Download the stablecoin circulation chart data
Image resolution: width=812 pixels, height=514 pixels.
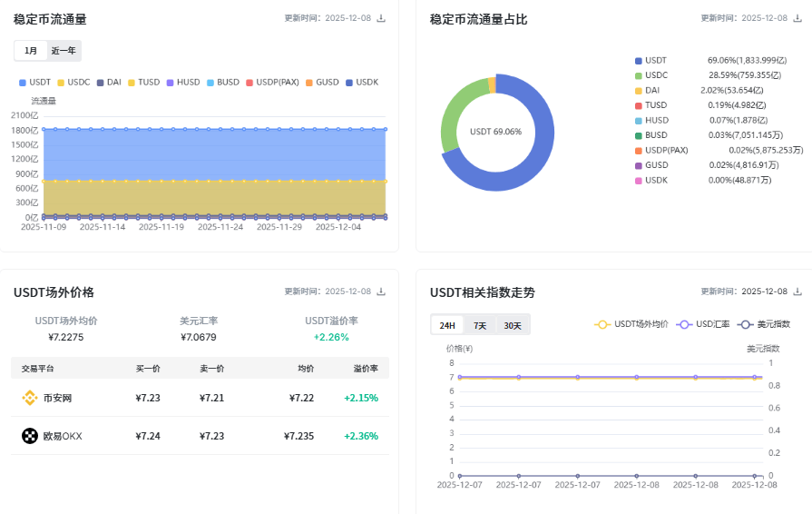(381, 18)
